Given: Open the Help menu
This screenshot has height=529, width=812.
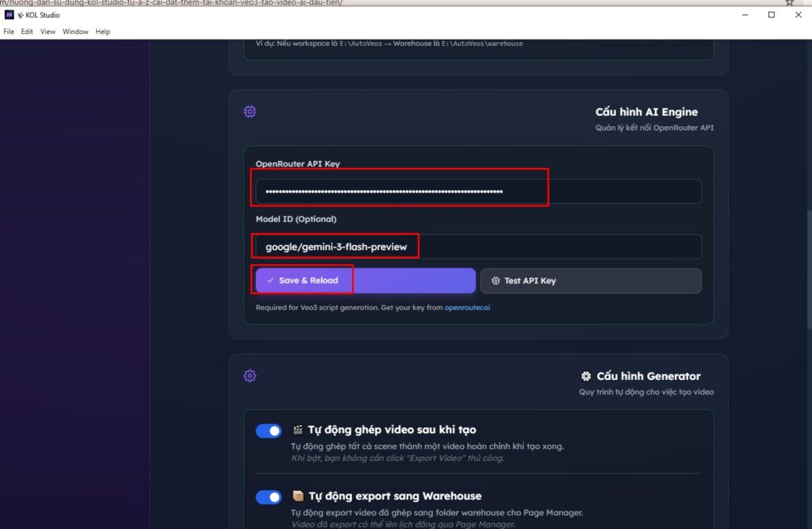Looking at the screenshot, I should click(x=102, y=32).
